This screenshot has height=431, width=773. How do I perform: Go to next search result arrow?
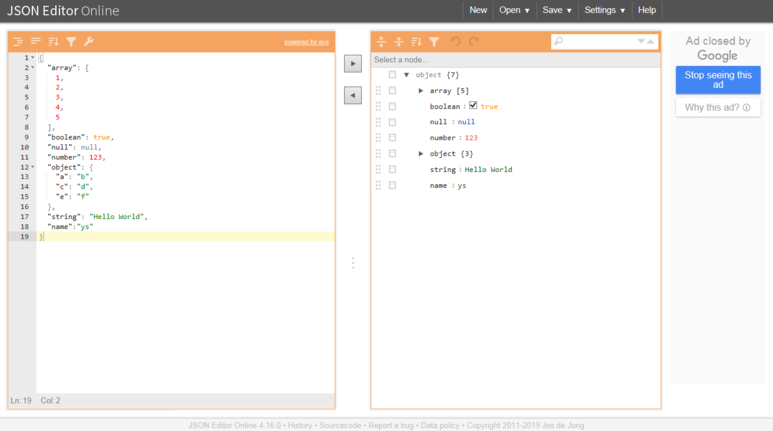click(x=641, y=41)
